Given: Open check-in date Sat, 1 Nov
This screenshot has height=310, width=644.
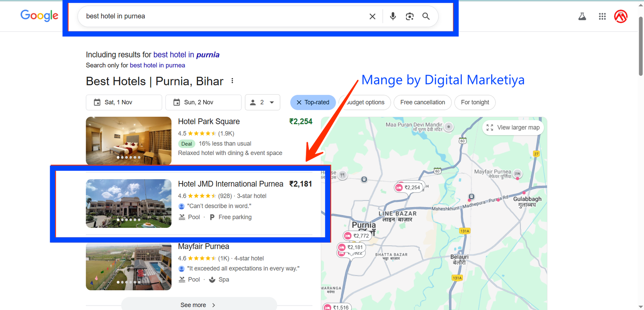Looking at the screenshot, I should [124, 102].
